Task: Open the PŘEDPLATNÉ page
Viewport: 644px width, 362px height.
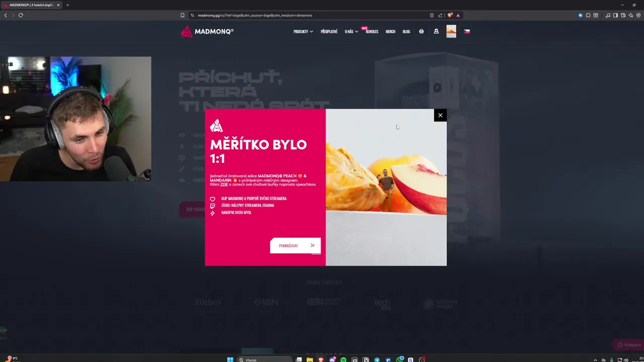Action: click(329, 32)
